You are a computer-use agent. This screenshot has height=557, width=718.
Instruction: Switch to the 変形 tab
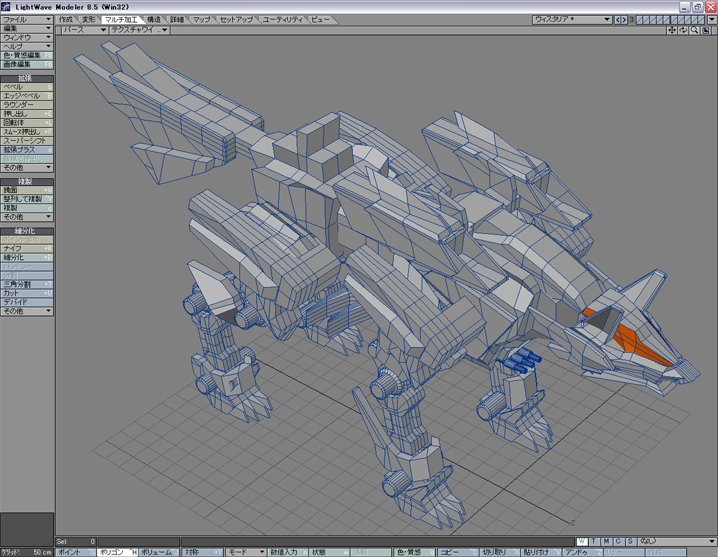(88, 20)
